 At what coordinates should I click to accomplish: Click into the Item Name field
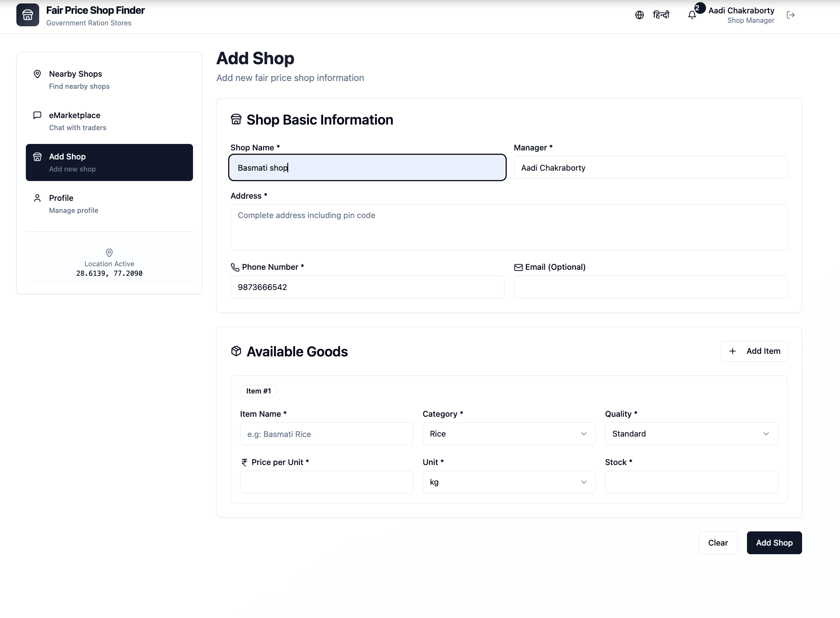pyautogui.click(x=326, y=434)
